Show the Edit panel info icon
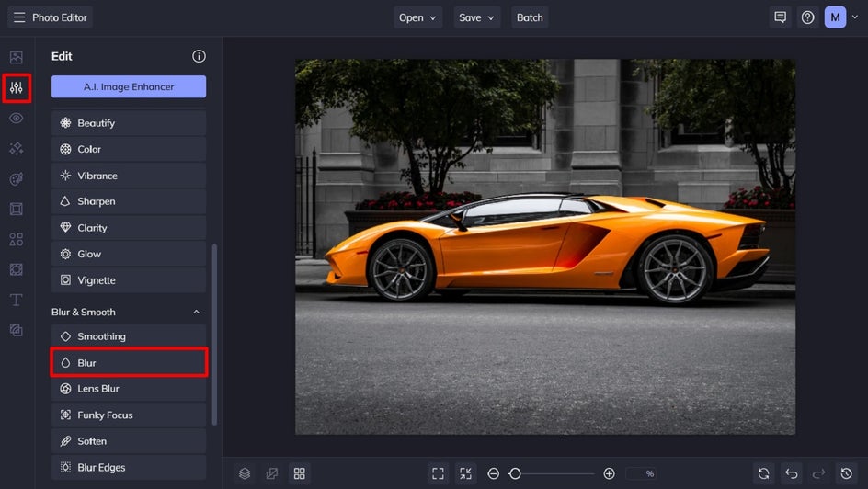Screen dimensions: 868x489 (x=199, y=56)
